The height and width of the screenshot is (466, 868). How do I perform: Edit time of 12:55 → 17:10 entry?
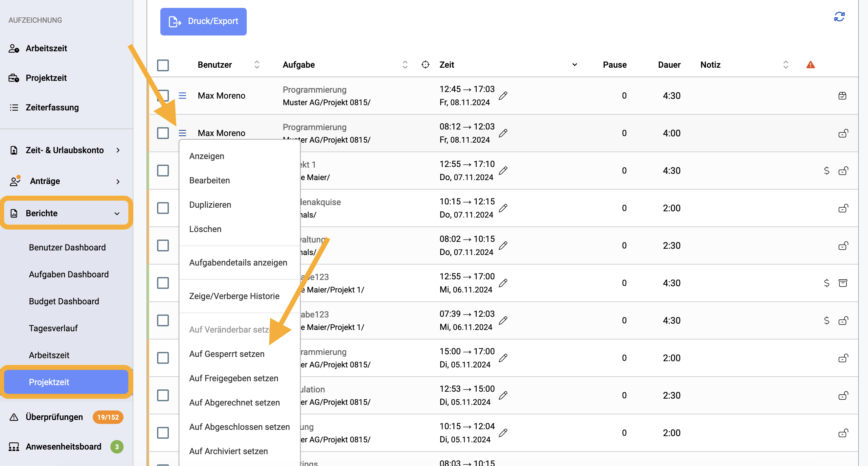click(x=503, y=171)
